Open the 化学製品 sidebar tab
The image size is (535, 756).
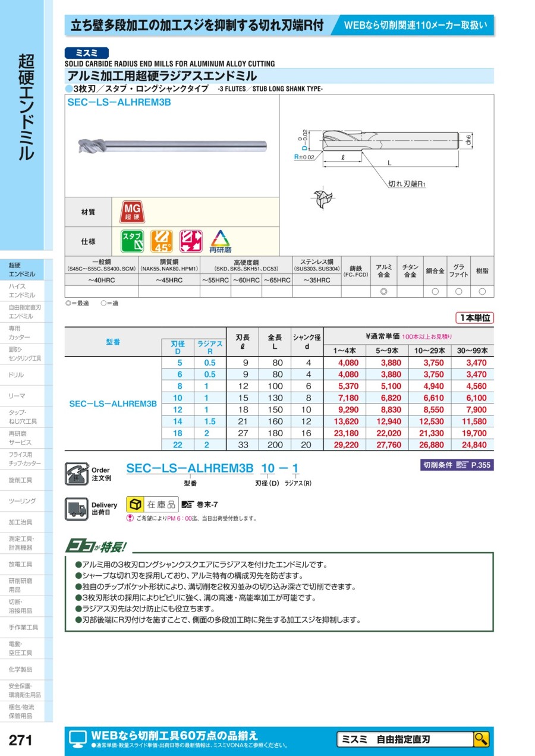[26, 669]
